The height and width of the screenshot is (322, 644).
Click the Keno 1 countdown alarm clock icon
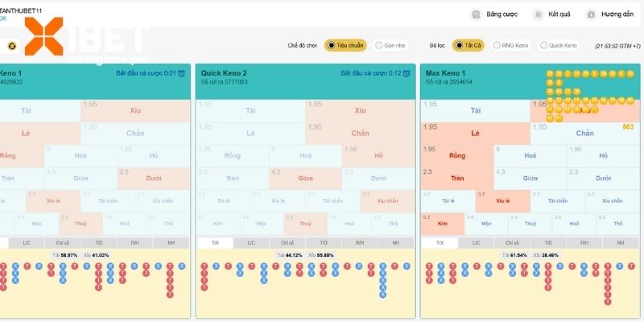[x=182, y=73]
